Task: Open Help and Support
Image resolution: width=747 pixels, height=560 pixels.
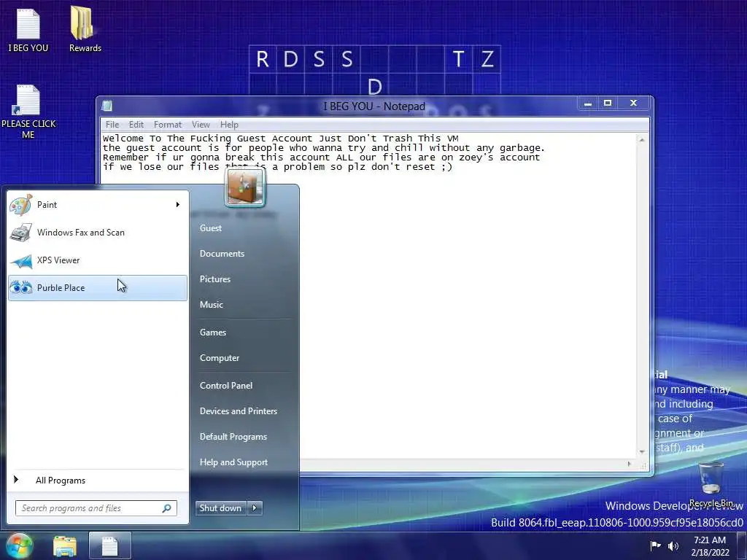Action: point(233,462)
